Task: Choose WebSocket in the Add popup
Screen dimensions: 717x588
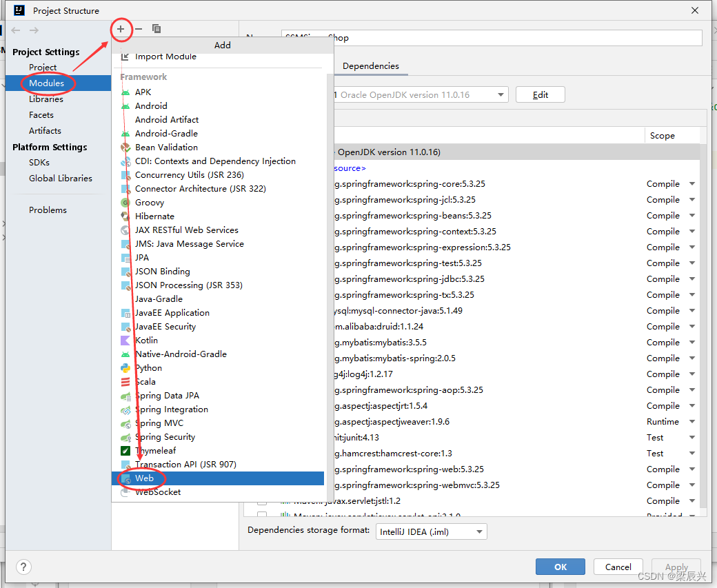Action: 218,492
